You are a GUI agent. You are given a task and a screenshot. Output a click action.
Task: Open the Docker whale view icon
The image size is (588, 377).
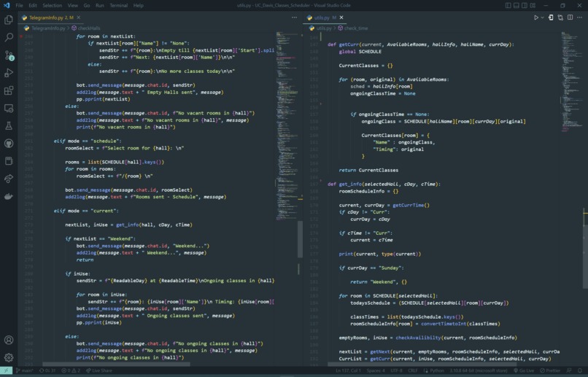click(x=9, y=196)
